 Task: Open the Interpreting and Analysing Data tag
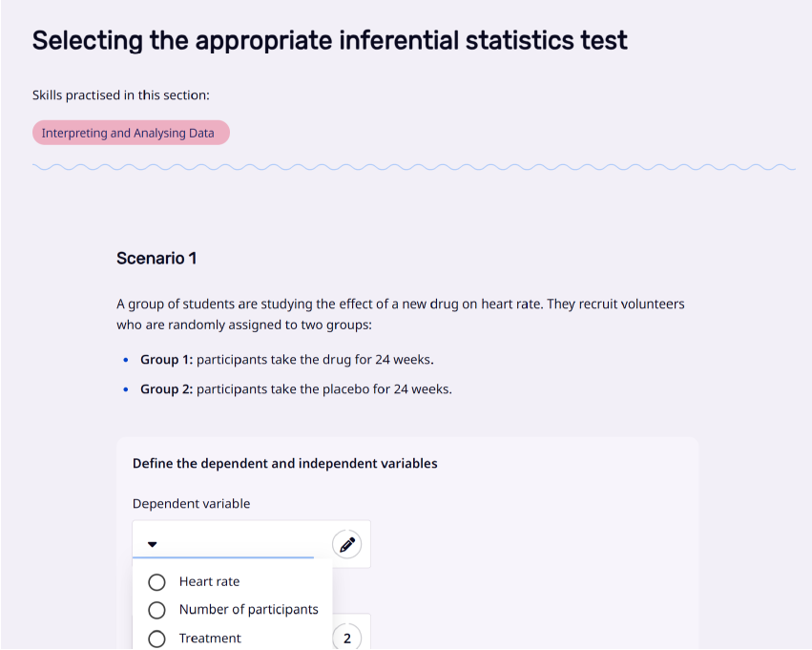pos(131,133)
